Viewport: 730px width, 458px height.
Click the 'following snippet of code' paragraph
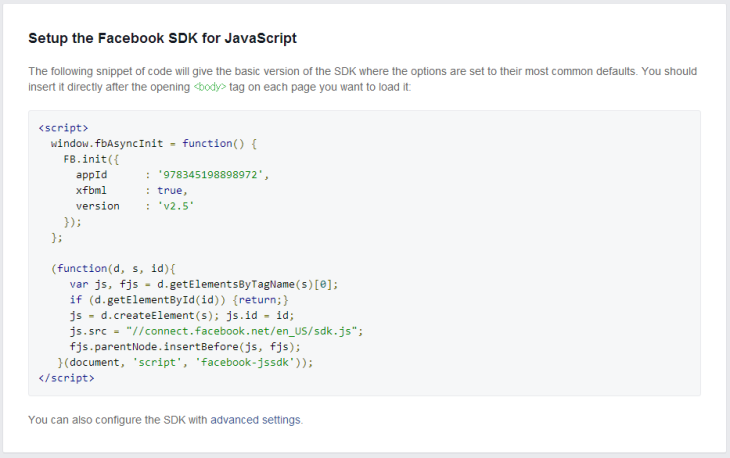362,72
